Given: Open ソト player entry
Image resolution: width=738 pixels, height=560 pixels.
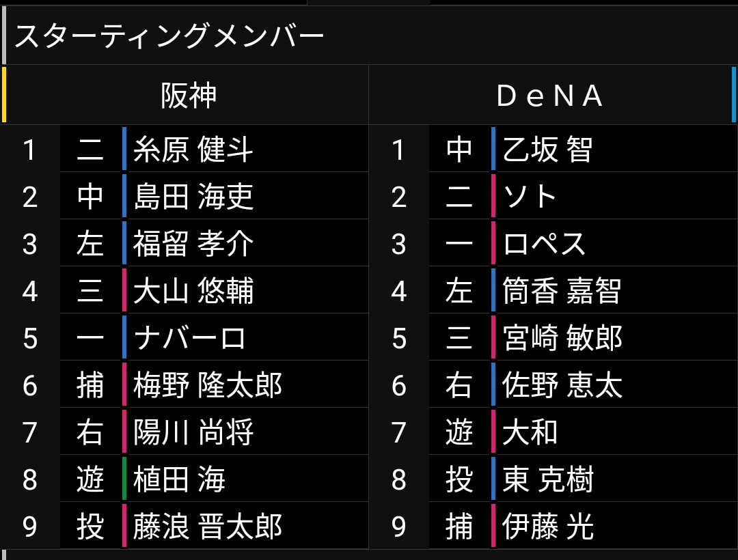Looking at the screenshot, I should (x=530, y=197).
